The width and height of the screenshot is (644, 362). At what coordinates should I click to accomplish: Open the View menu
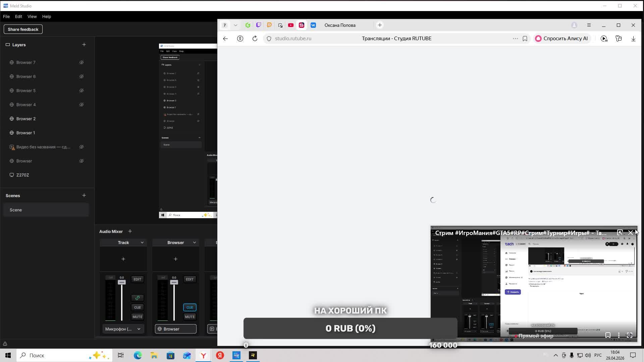point(32,16)
